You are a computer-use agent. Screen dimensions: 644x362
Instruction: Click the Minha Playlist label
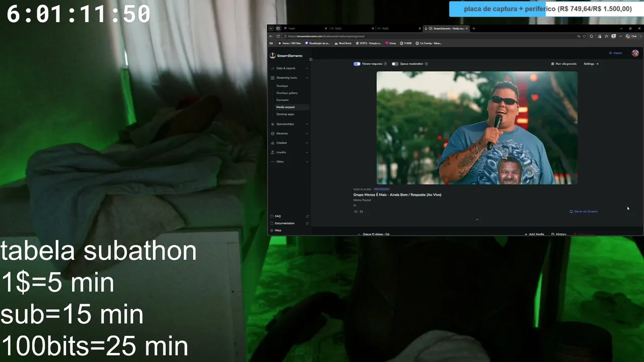[362, 200]
